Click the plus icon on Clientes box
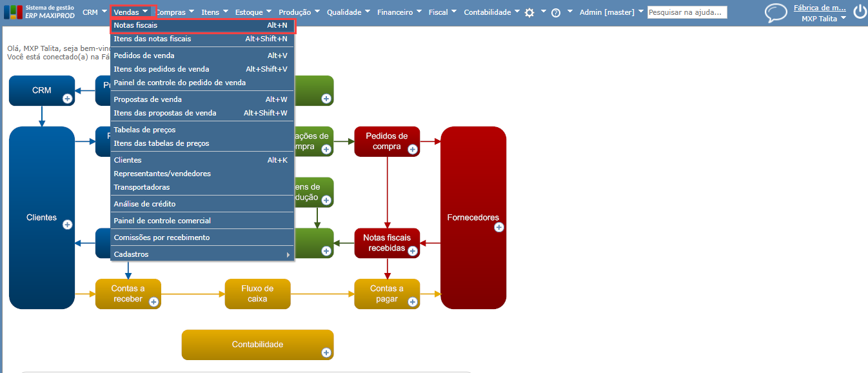 [67, 225]
